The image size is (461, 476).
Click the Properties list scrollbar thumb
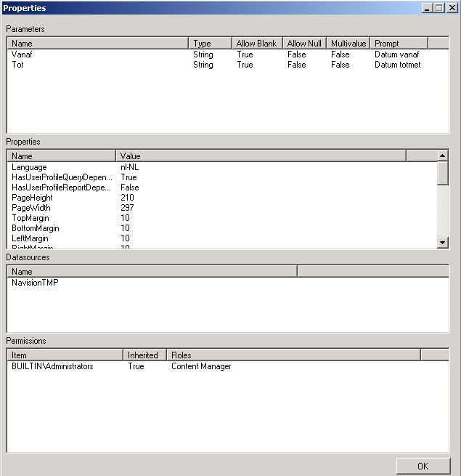tap(443, 173)
